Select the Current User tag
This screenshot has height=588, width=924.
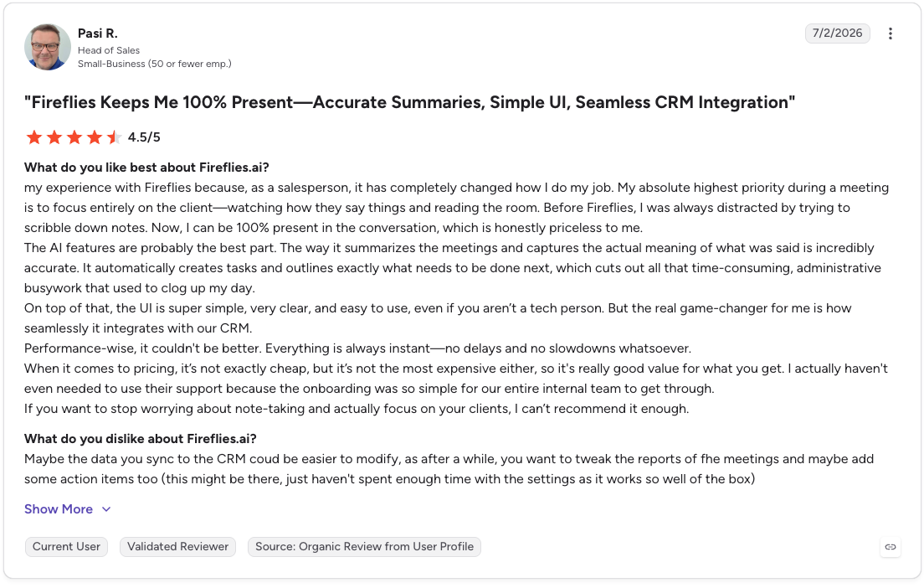tap(66, 547)
